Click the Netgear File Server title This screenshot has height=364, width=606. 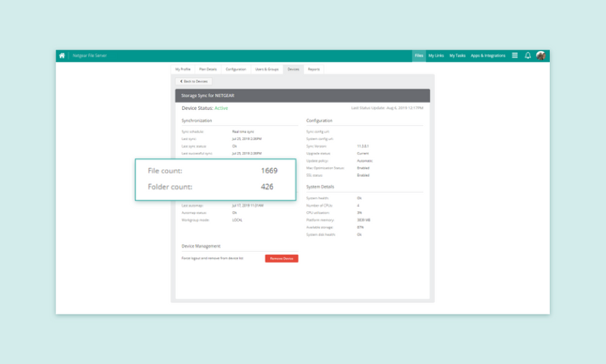(90, 55)
